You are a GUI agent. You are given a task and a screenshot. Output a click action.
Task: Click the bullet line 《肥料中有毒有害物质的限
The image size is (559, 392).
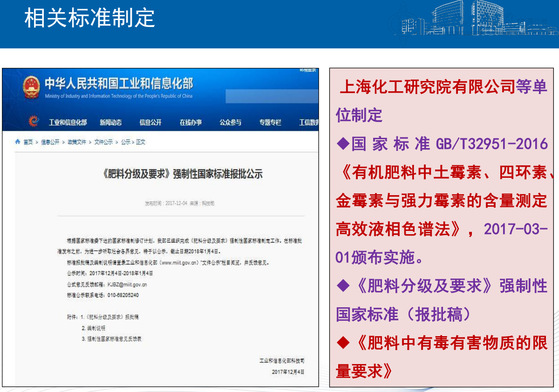442,343
